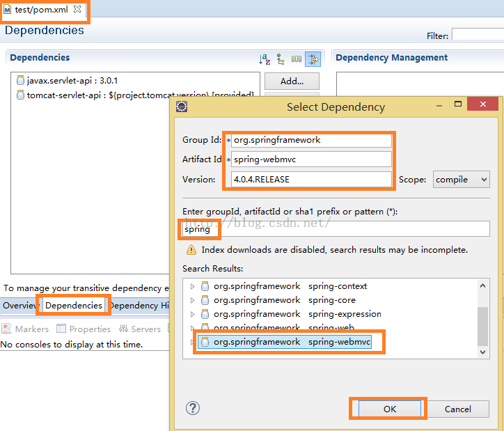Click the jar icon beside tomcat-servlet-api

(20, 95)
